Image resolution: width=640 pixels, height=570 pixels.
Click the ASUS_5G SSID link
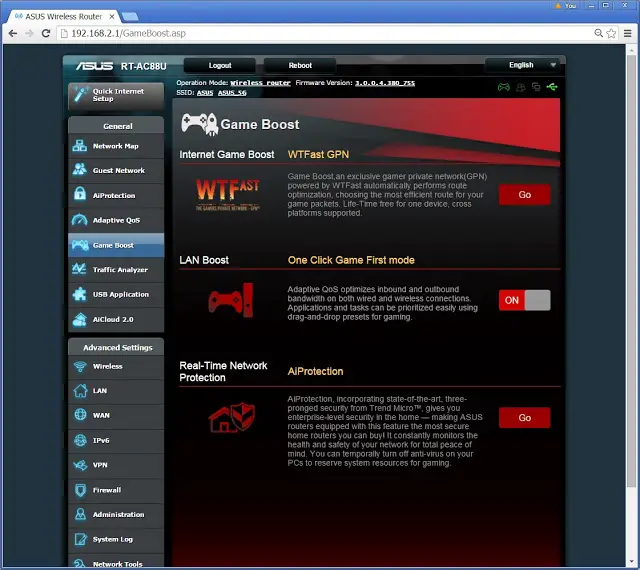click(232, 93)
